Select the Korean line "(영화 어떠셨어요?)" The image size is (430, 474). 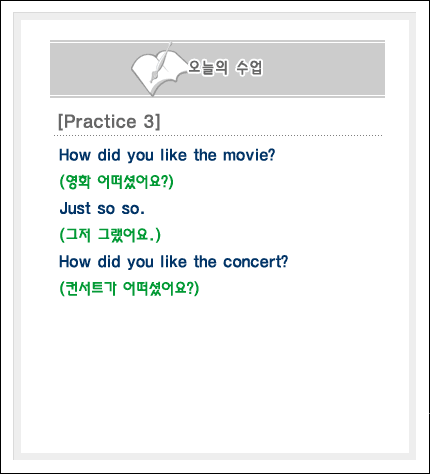(116, 182)
